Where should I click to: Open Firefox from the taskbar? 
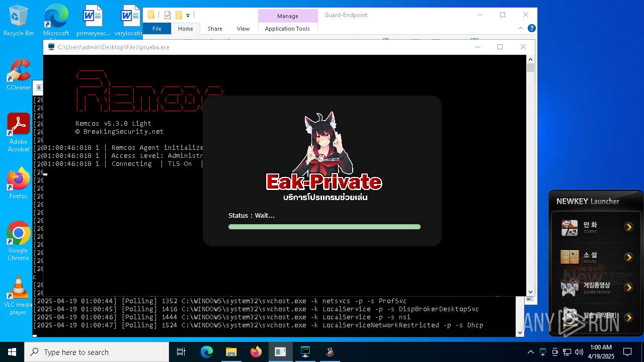tap(256, 352)
